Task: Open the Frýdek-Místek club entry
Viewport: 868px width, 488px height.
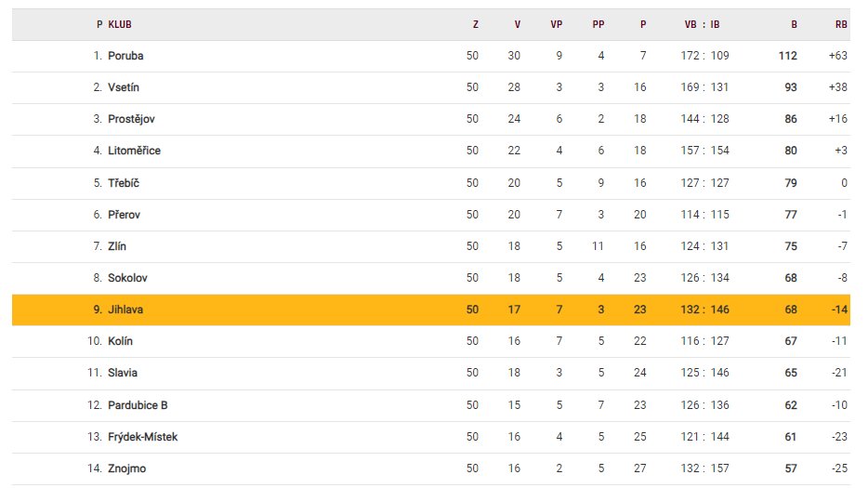Action: pos(142,437)
